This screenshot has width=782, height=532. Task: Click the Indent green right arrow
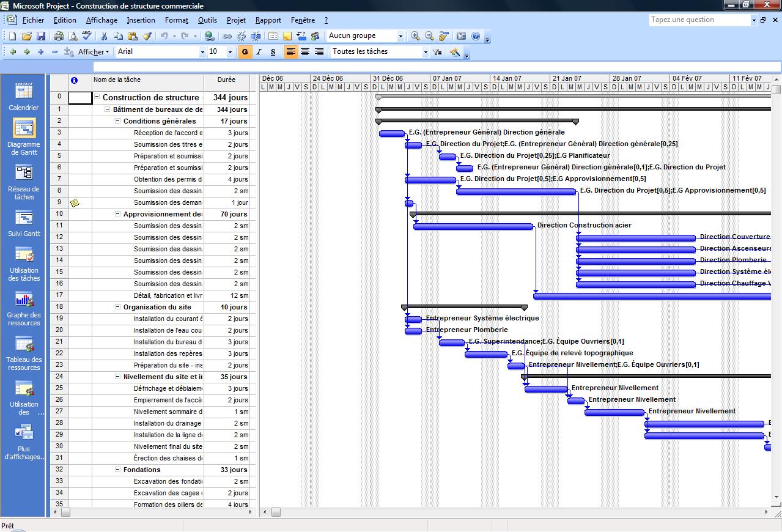click(27, 52)
